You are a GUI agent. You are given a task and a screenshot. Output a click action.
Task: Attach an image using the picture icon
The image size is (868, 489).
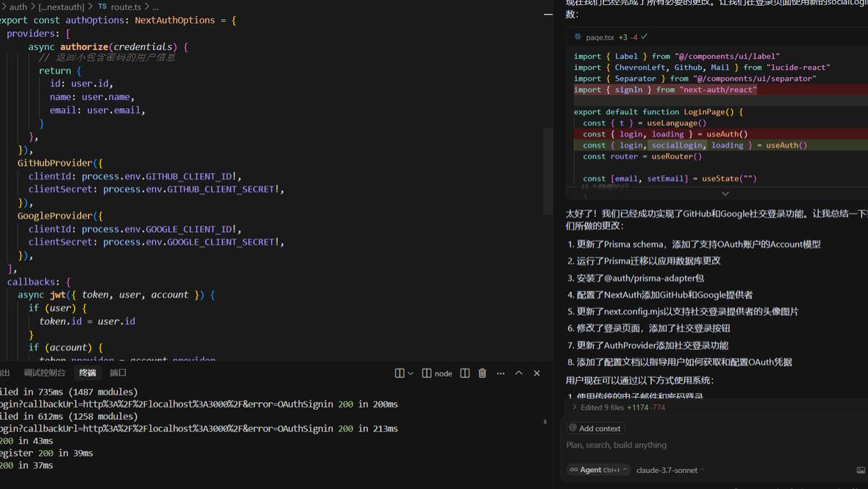860,470
